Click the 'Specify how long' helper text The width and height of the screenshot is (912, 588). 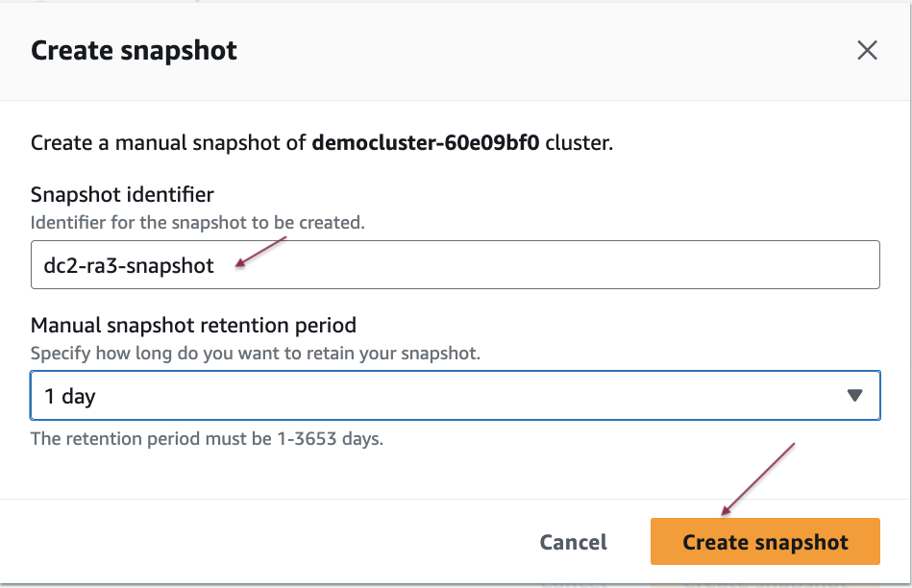point(255,353)
